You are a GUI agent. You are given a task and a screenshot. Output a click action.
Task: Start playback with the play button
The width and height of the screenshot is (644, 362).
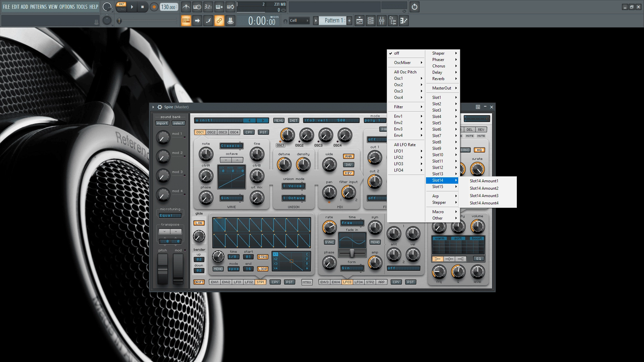coord(132,7)
